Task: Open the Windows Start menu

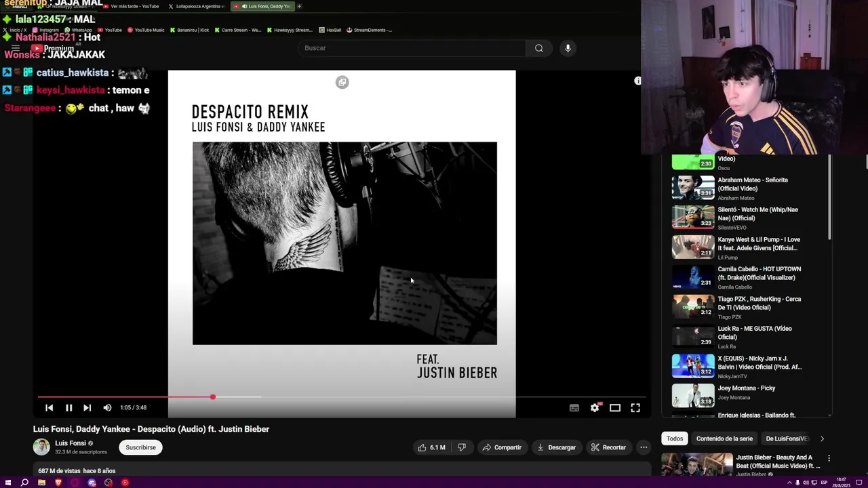Action: [x=8, y=483]
